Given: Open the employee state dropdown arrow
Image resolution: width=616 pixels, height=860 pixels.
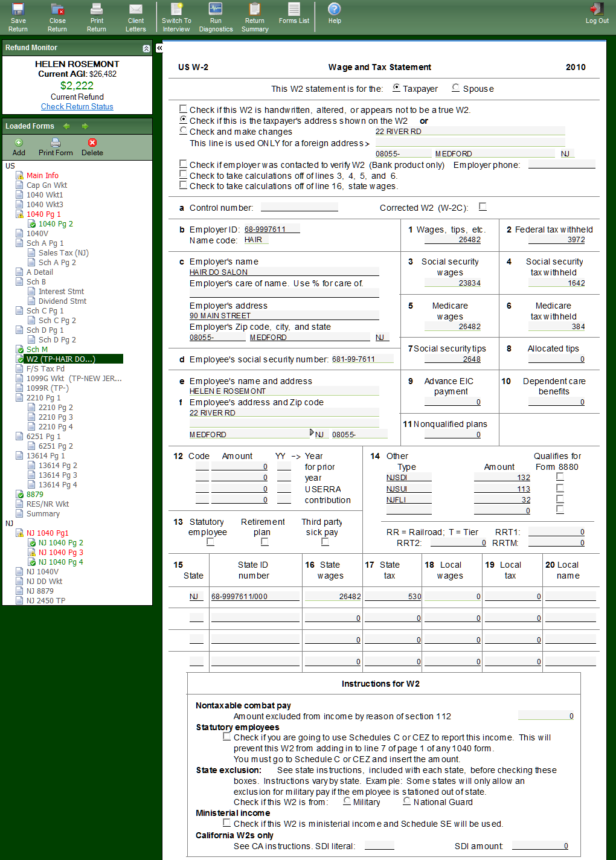Looking at the screenshot, I should coord(312,433).
